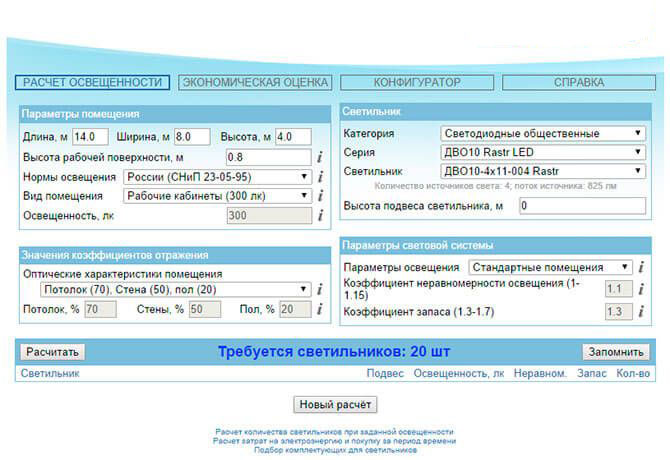Switch to the ЭКОНОМИЧЕСКАЯ ОЦЕНКА tab

[254, 83]
